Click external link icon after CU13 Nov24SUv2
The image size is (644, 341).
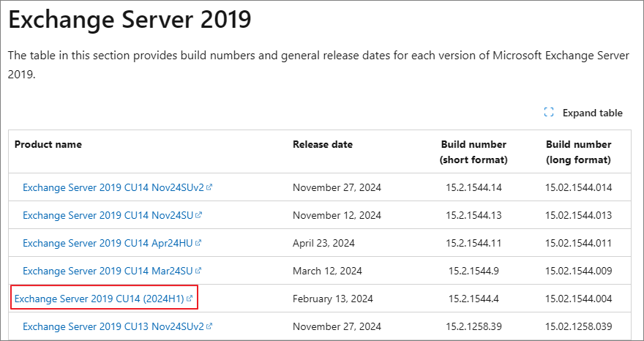pyautogui.click(x=209, y=326)
